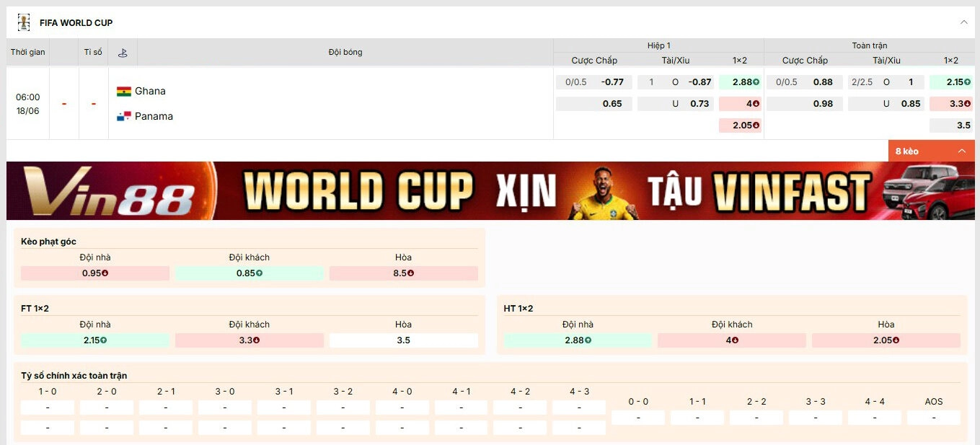Open the Vin88 World Cup banner

(x=490, y=190)
